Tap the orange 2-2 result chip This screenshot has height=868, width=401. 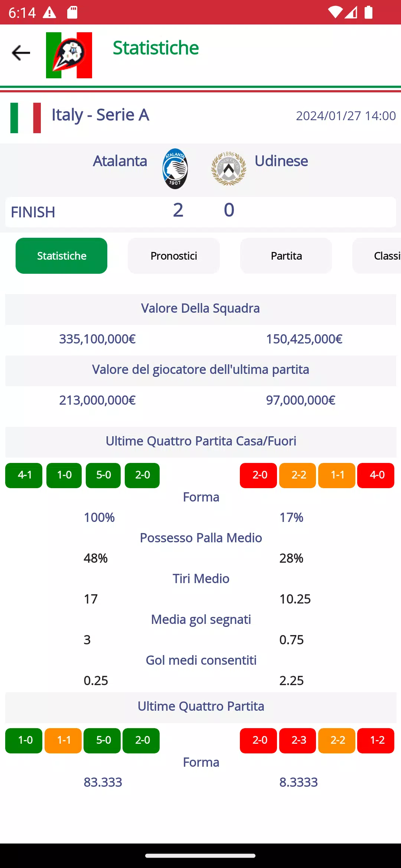[x=298, y=475]
